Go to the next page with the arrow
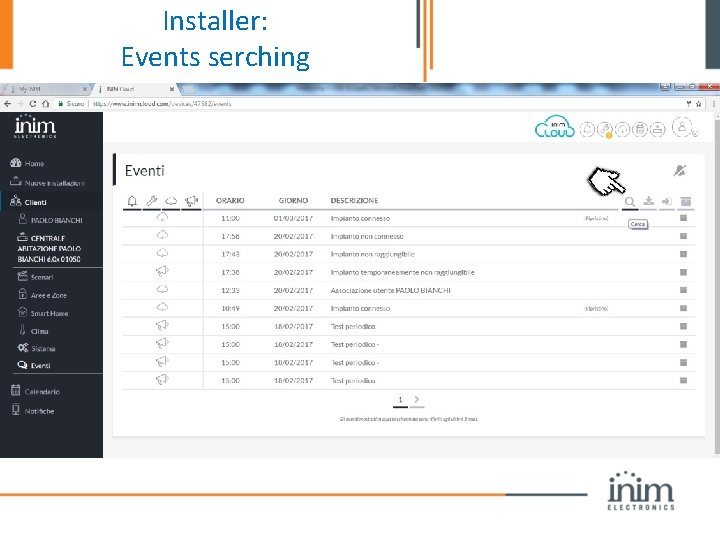 point(416,400)
